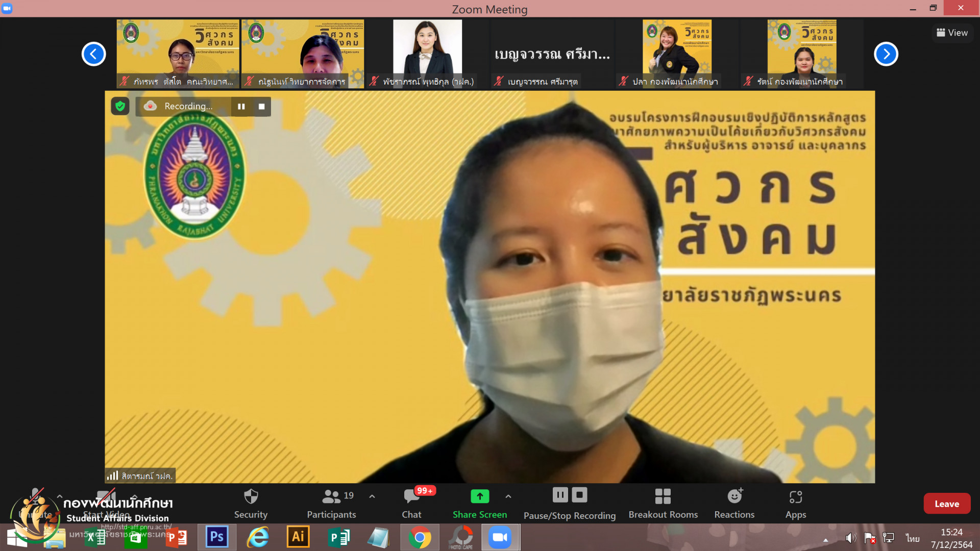Open the Zoom Apps panel

795,503
